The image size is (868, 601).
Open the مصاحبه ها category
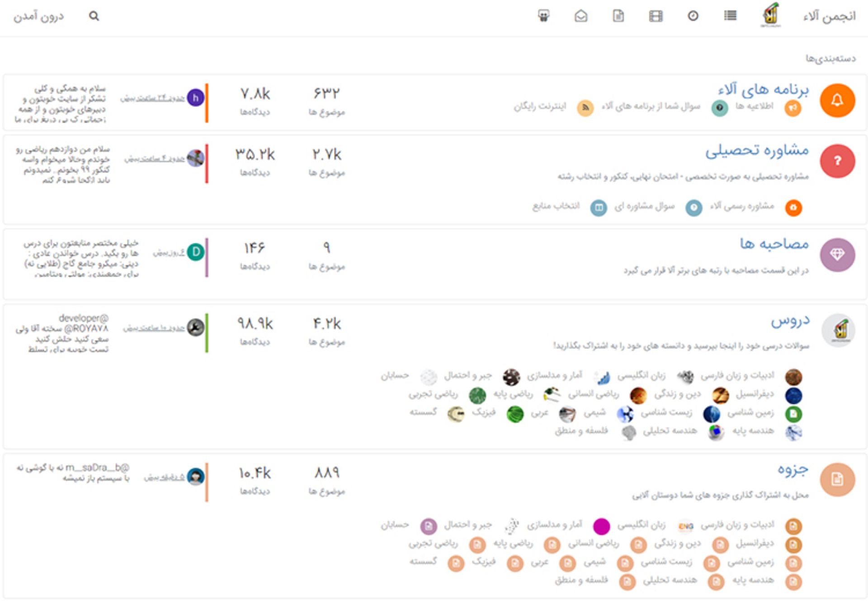(x=774, y=244)
